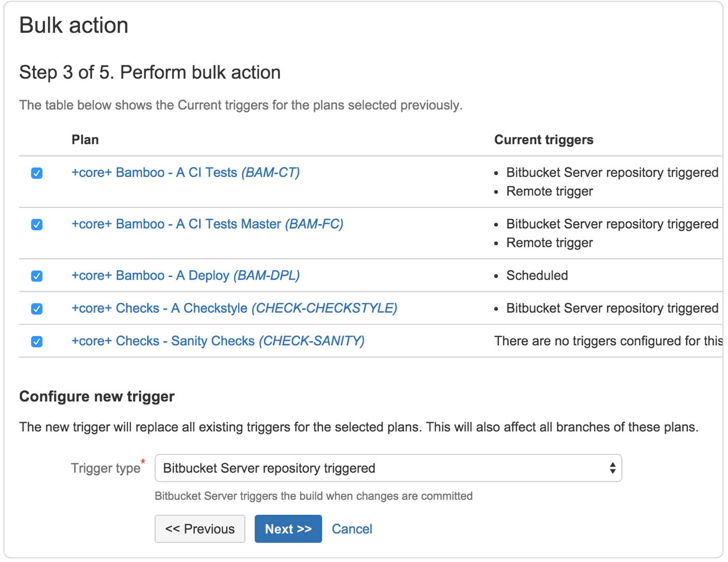Click the Plan column header
The height and width of the screenshot is (562, 728).
85,140
